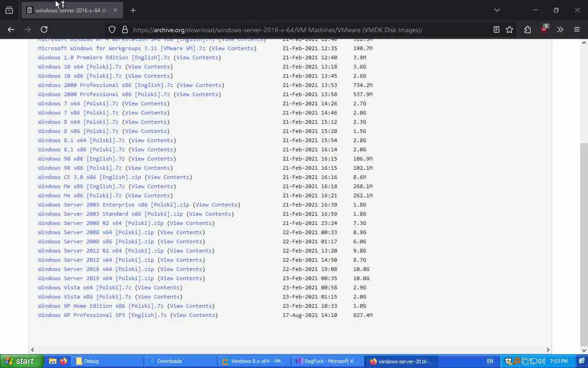The image size is (588, 368).
Task: Open the Firefox application hamburger menu
Action: coord(577,30)
